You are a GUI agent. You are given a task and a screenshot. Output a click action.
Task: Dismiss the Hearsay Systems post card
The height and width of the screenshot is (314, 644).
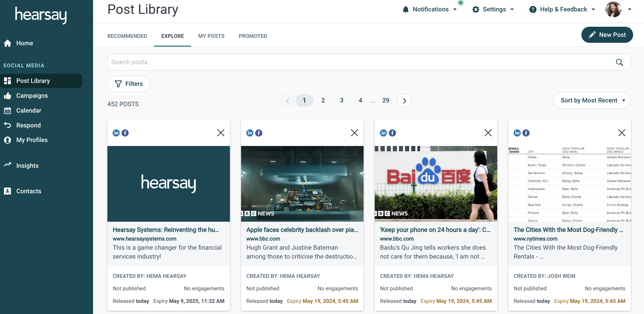pyautogui.click(x=221, y=133)
